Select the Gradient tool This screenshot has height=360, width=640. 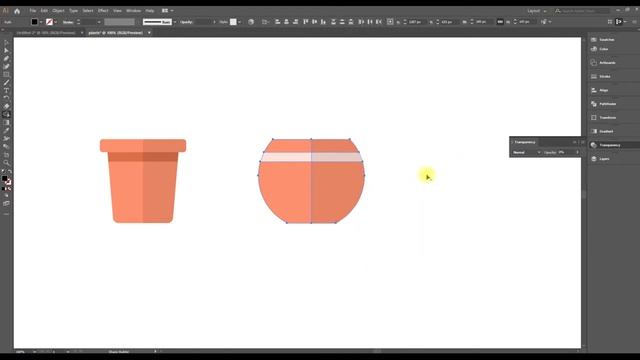coord(6,123)
